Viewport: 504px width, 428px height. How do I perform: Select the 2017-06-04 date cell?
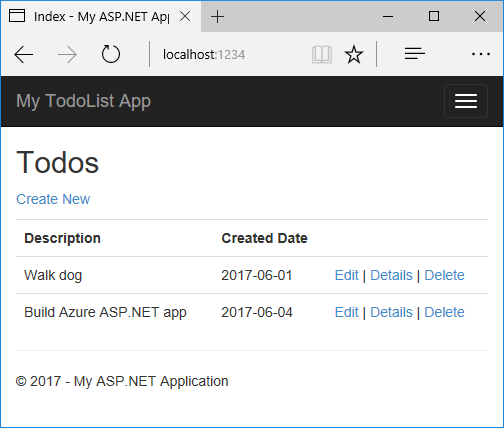click(x=257, y=312)
